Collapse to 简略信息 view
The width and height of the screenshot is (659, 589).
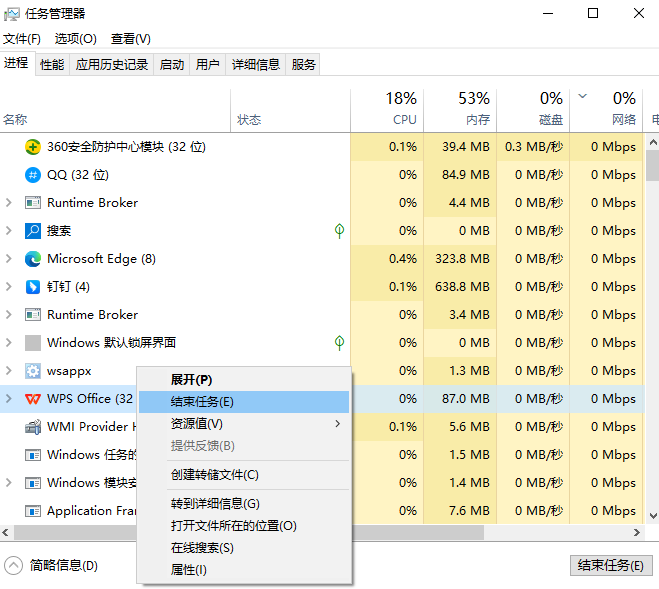tap(52, 565)
